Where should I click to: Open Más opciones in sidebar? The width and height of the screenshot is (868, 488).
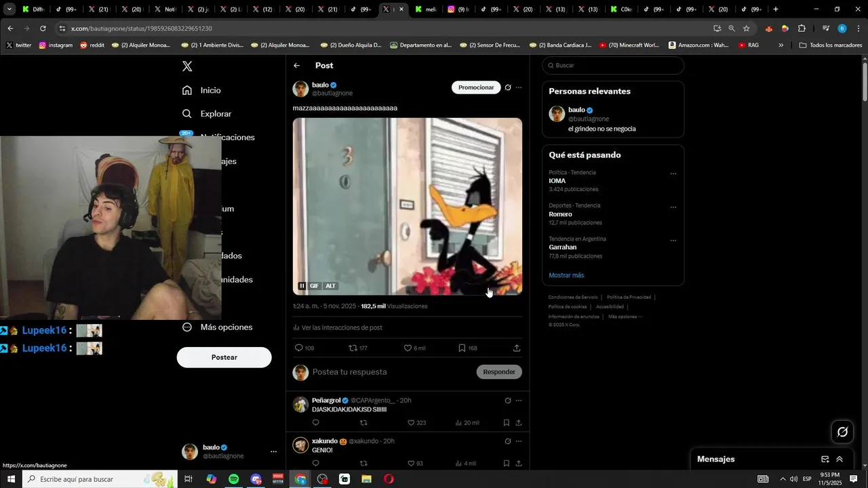(x=217, y=327)
